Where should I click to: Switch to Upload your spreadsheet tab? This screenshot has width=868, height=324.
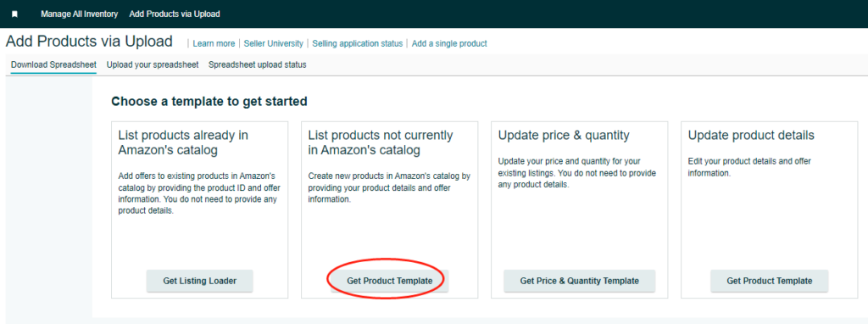(153, 64)
